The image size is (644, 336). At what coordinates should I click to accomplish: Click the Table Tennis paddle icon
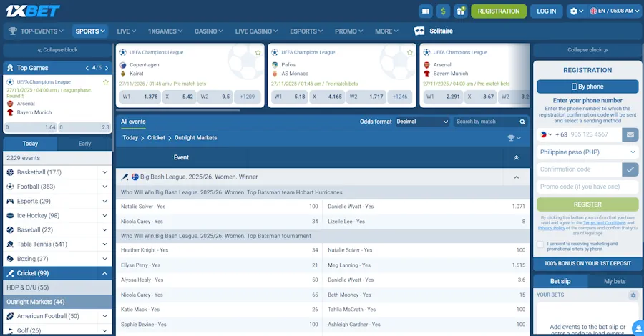tap(10, 244)
